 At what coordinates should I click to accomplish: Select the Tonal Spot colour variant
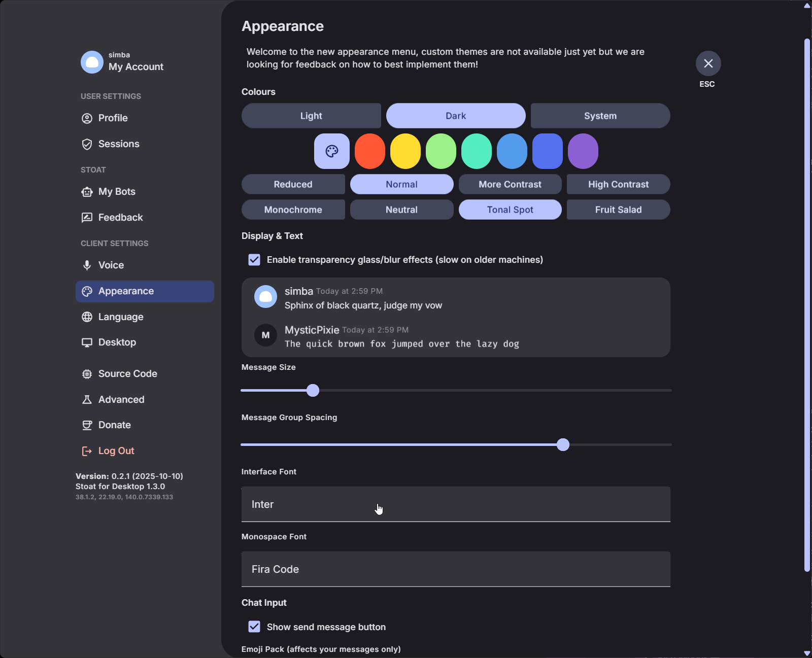[510, 210]
